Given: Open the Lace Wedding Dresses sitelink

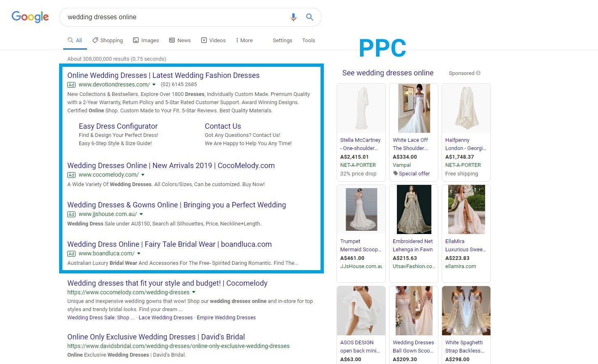Looking at the screenshot, I should click(166, 317).
